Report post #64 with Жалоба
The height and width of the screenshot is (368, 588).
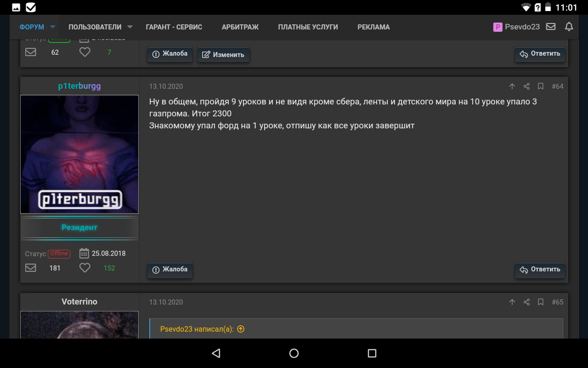click(x=170, y=270)
